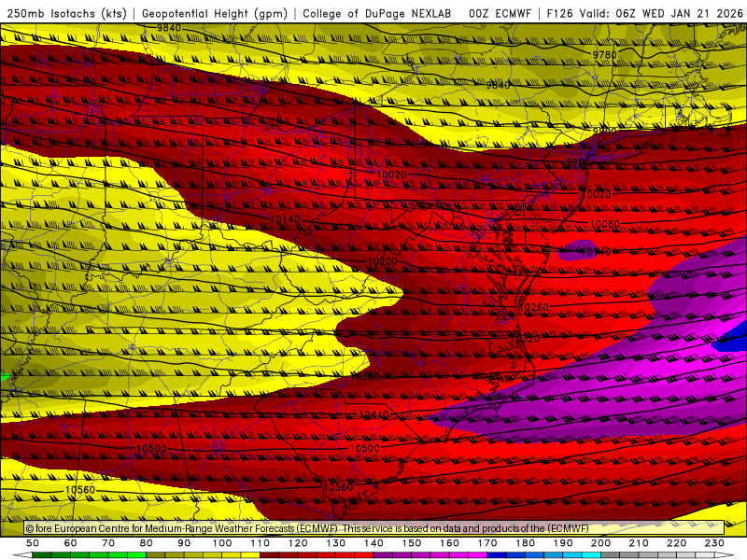
Task: Click the 10200 height contour label
Action: coord(383,261)
